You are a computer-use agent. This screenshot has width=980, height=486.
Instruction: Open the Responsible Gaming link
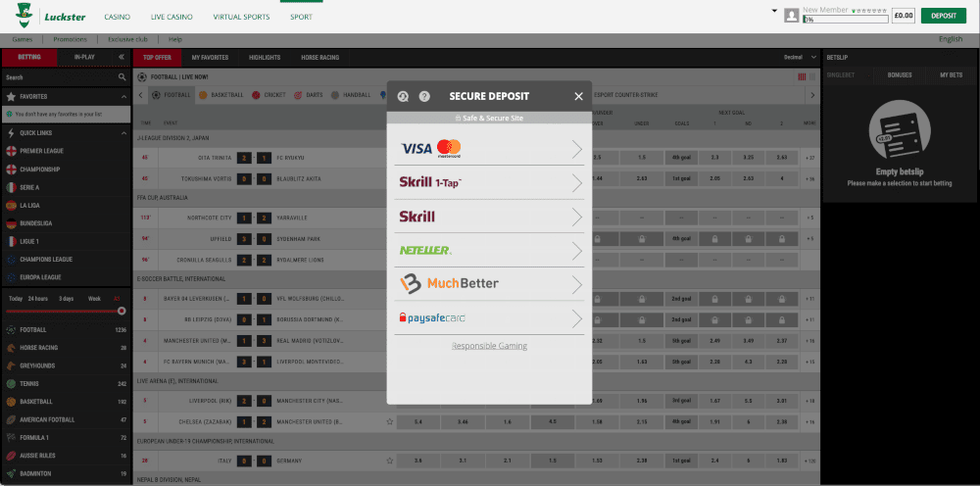[x=489, y=346]
